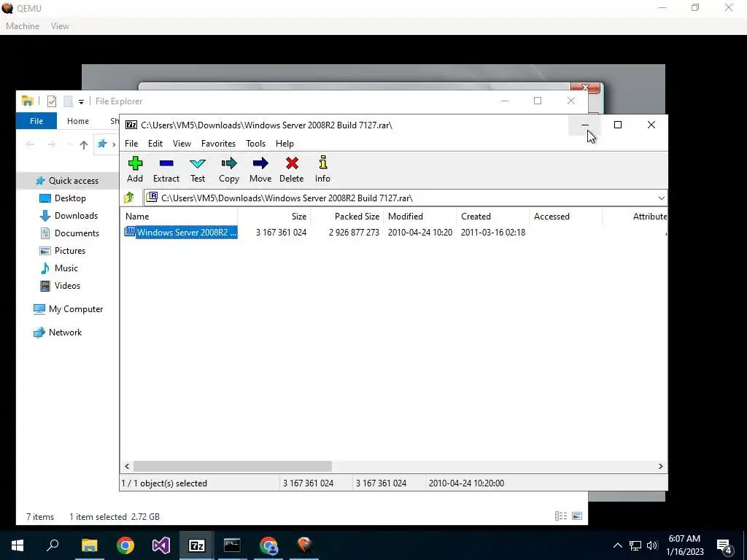The image size is (747, 560).
Task: Click the packed size 2 926 877 273
Action: pos(354,233)
